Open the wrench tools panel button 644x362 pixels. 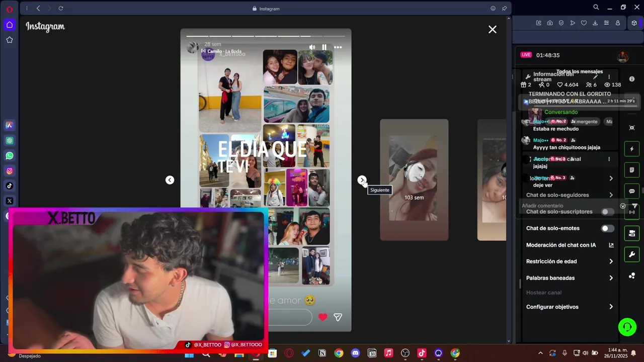coord(632,254)
